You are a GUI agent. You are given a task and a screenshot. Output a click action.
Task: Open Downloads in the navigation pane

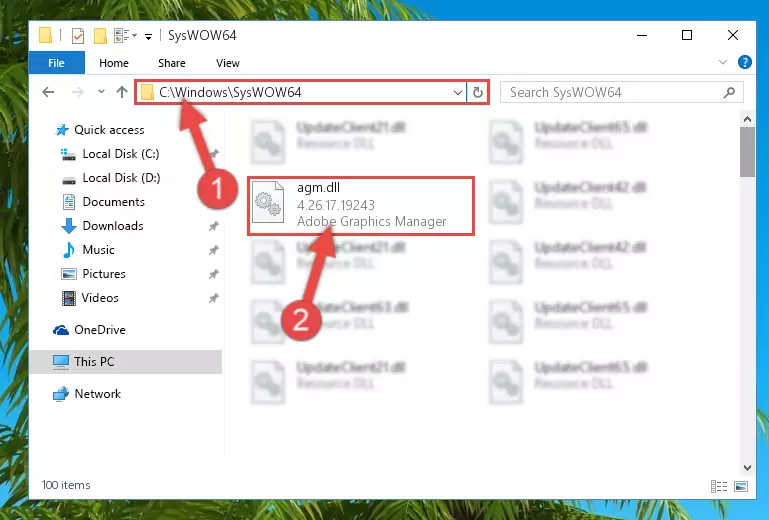(x=113, y=226)
